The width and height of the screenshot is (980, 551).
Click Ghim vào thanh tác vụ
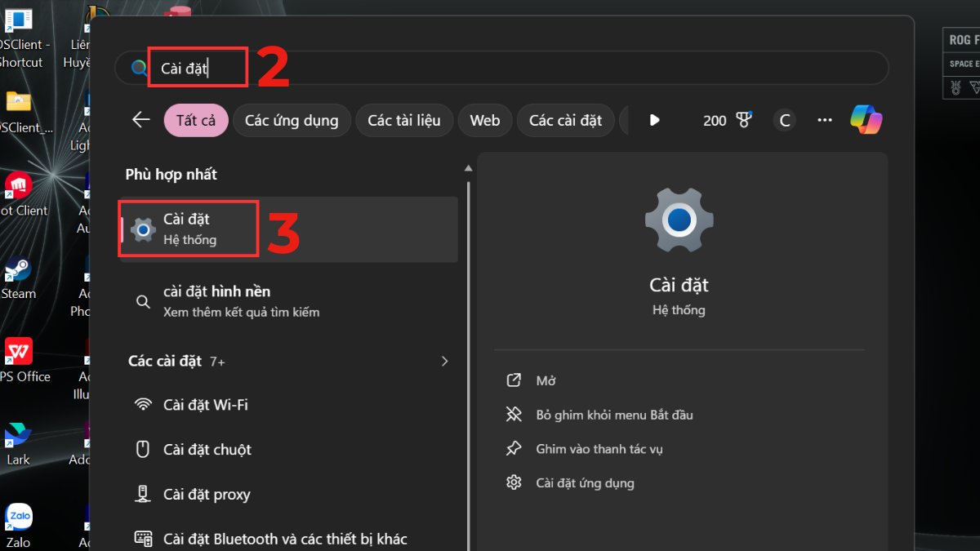[x=599, y=449]
